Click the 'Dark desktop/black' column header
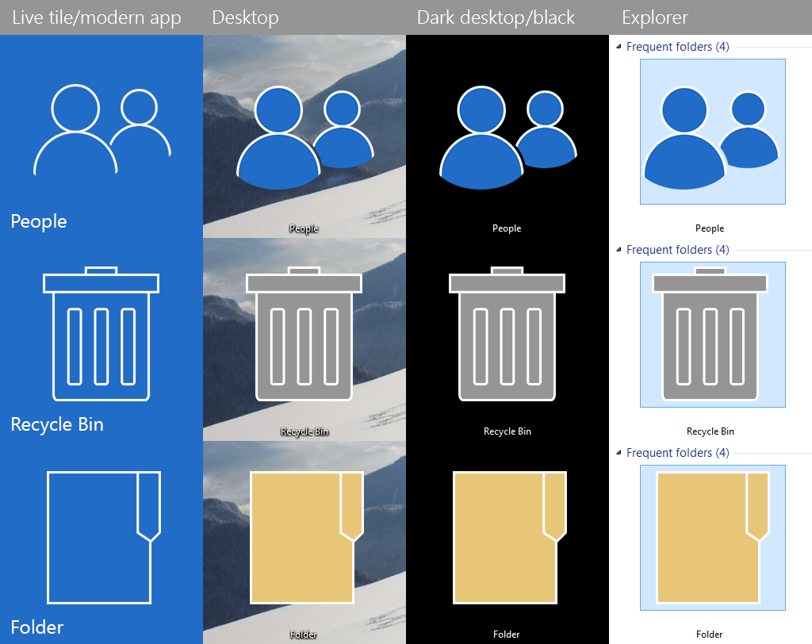 click(496, 17)
